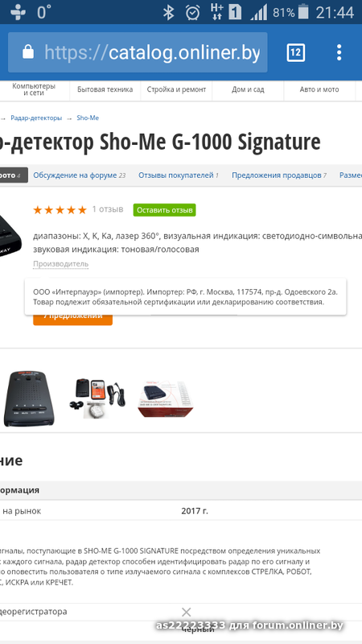The height and width of the screenshot is (644, 362).
Task: Expand the Производитель info tooltip
Action: [x=61, y=264]
